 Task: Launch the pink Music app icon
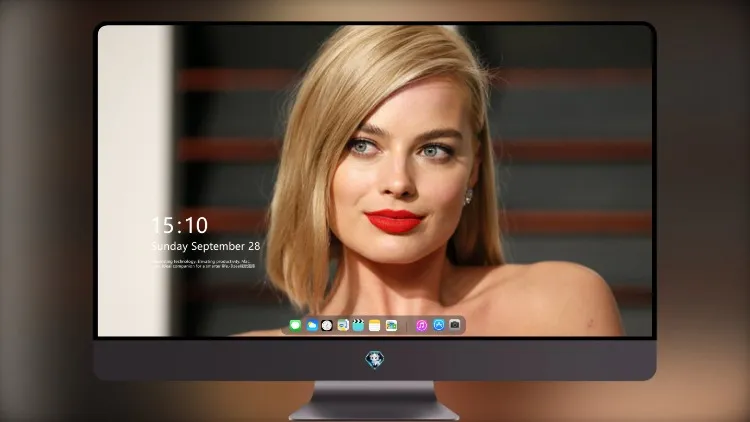tap(421, 325)
